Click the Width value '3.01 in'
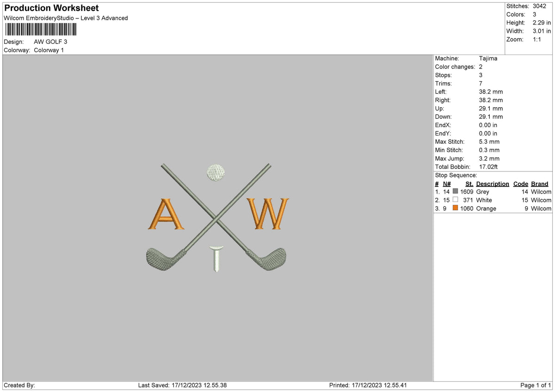 coord(542,31)
